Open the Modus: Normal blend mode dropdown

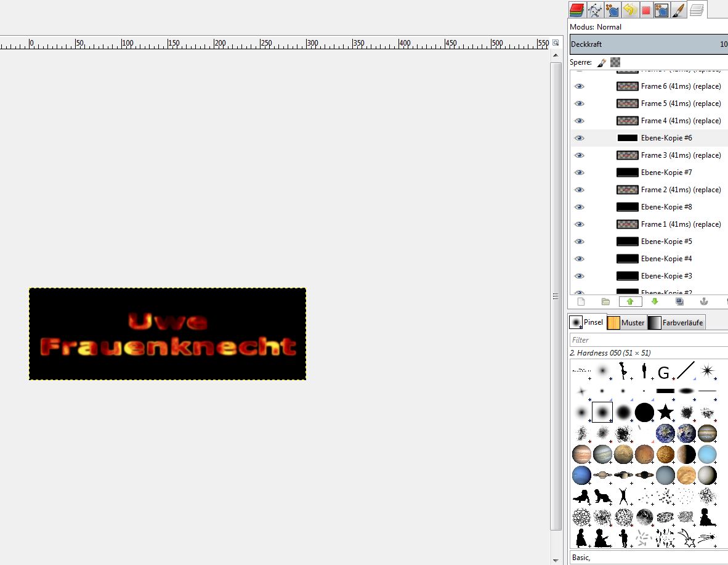pyautogui.click(x=647, y=27)
